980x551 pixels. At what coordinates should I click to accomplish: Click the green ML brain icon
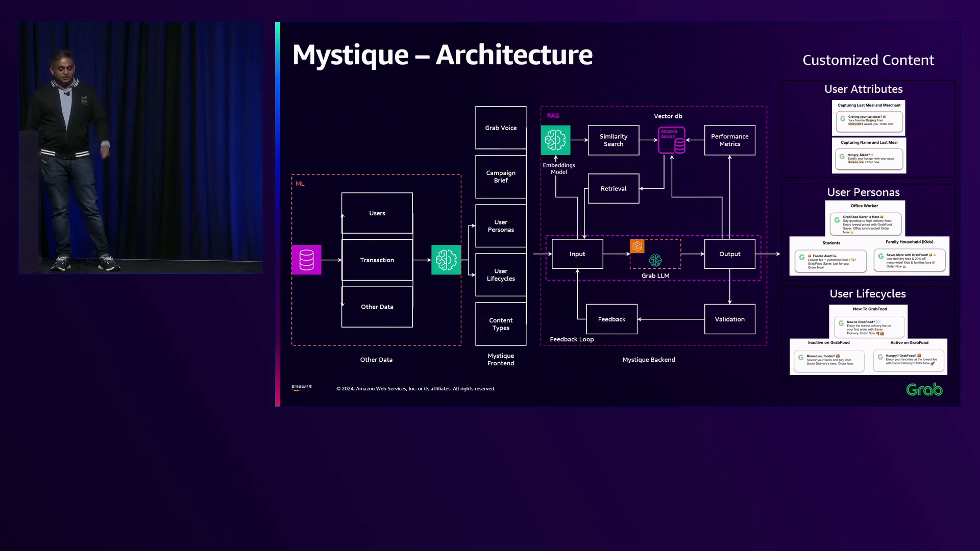pyautogui.click(x=446, y=260)
